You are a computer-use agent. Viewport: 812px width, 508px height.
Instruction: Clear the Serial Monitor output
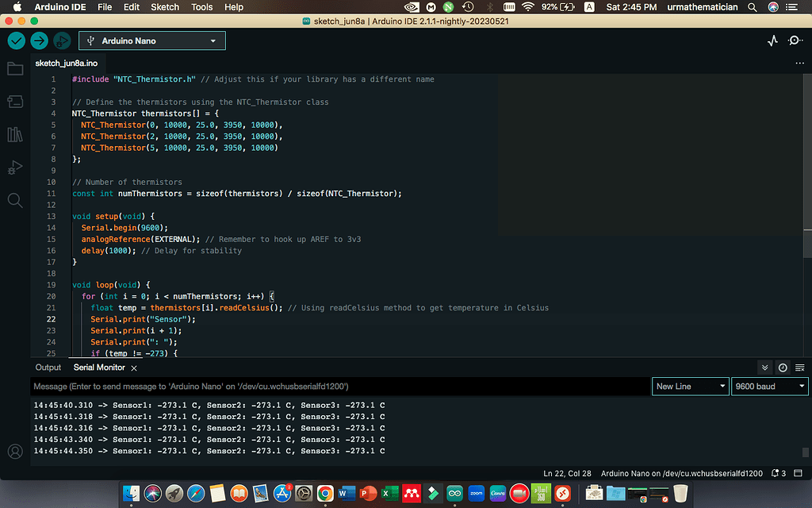799,368
